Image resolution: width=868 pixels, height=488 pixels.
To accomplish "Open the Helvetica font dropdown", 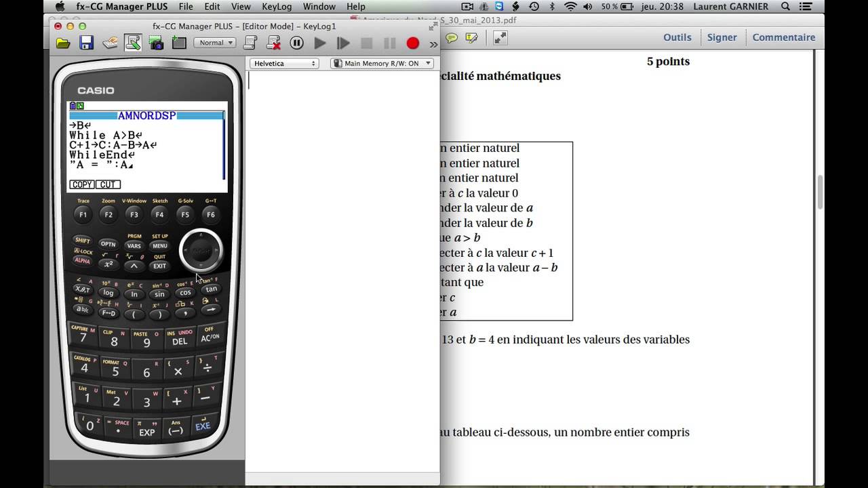I will pos(285,63).
